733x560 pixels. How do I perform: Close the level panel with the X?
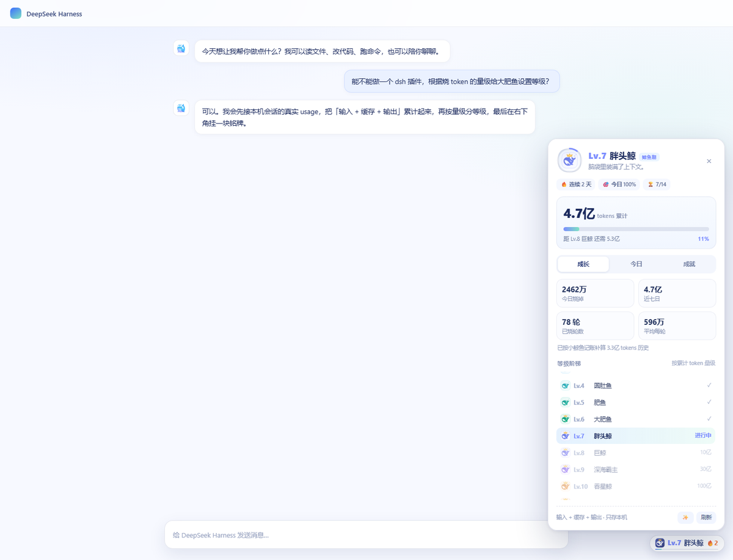[709, 161]
